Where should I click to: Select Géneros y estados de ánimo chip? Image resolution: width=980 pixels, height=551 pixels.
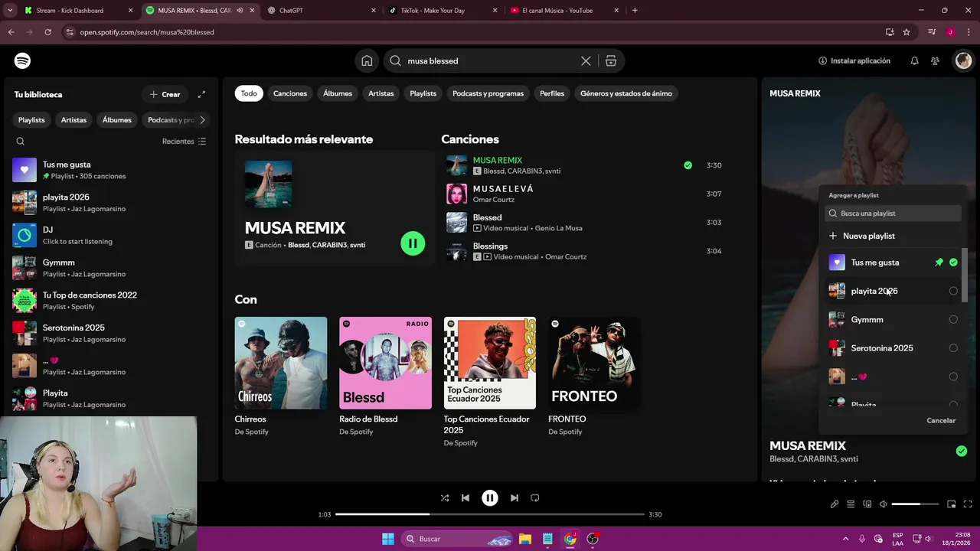(x=626, y=93)
